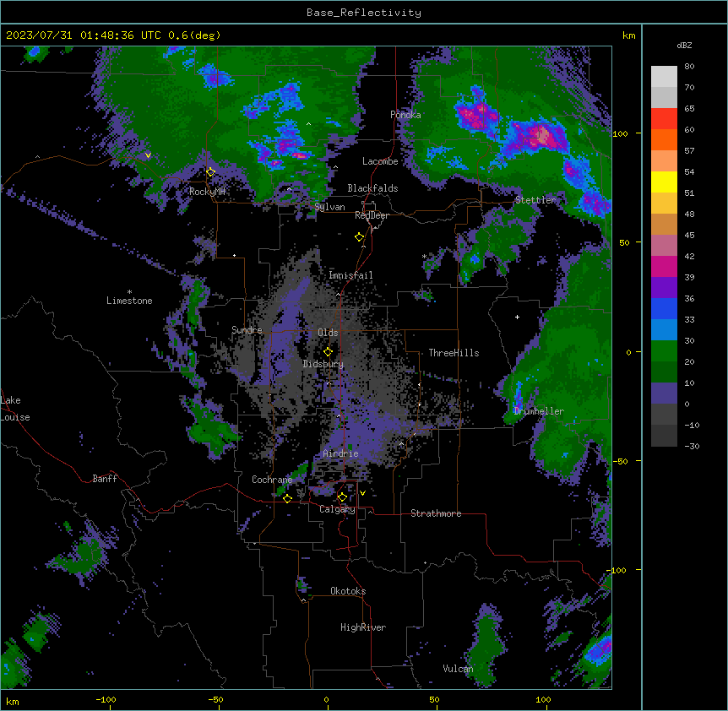The width and height of the screenshot is (728, 711).
Task: Click the 2023/07/31 01:48:36 UTC timestamp
Action: [84, 35]
